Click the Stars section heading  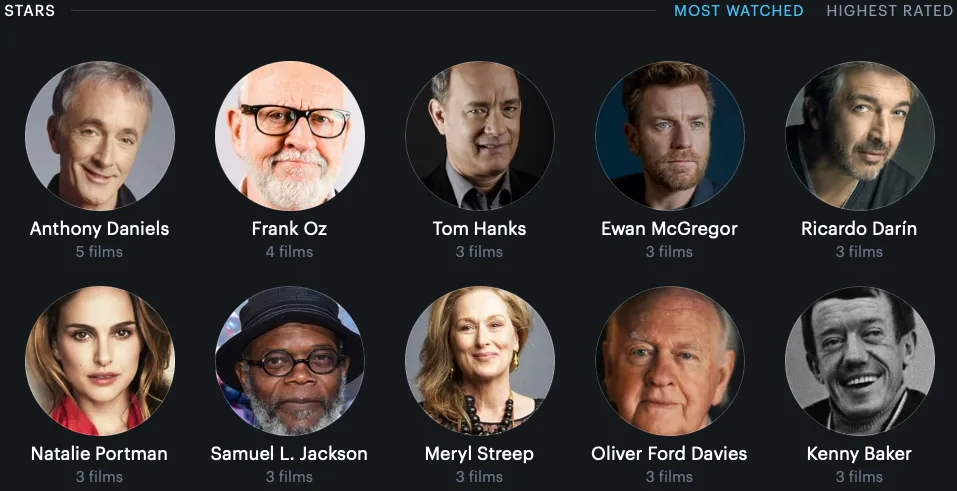pos(29,11)
